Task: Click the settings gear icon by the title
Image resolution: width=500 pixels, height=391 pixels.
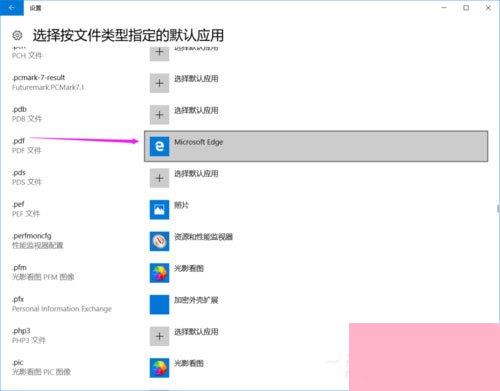Action: click(x=17, y=35)
